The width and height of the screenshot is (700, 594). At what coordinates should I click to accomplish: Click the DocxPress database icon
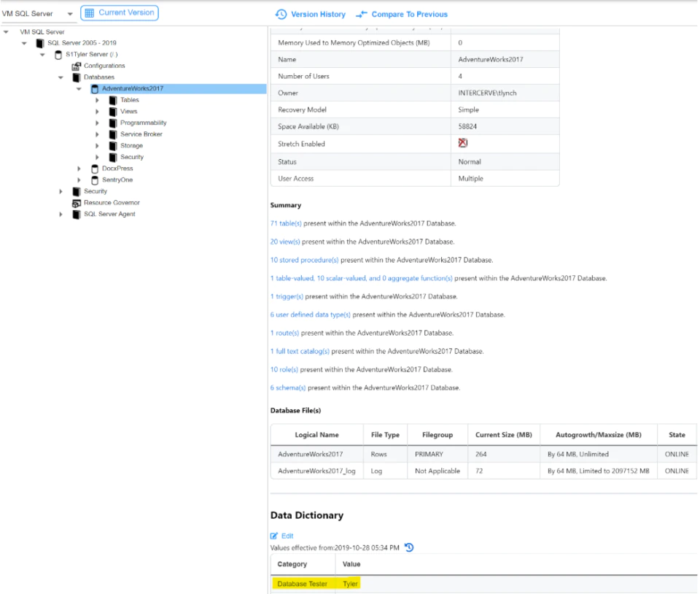click(95, 169)
